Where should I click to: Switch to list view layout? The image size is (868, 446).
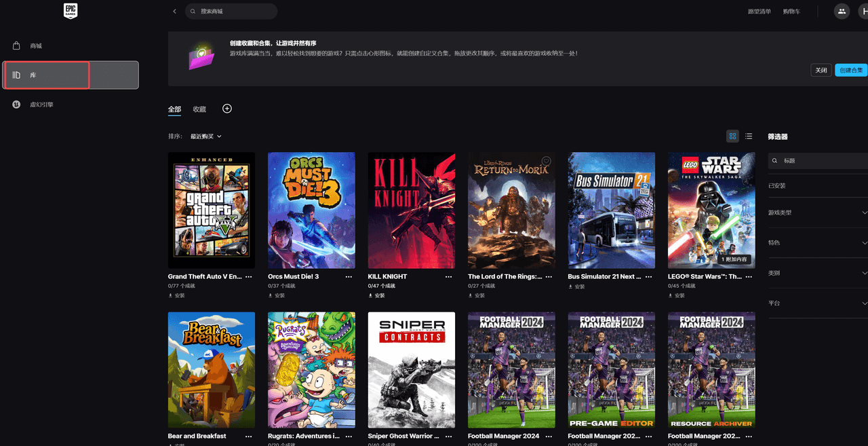point(749,136)
